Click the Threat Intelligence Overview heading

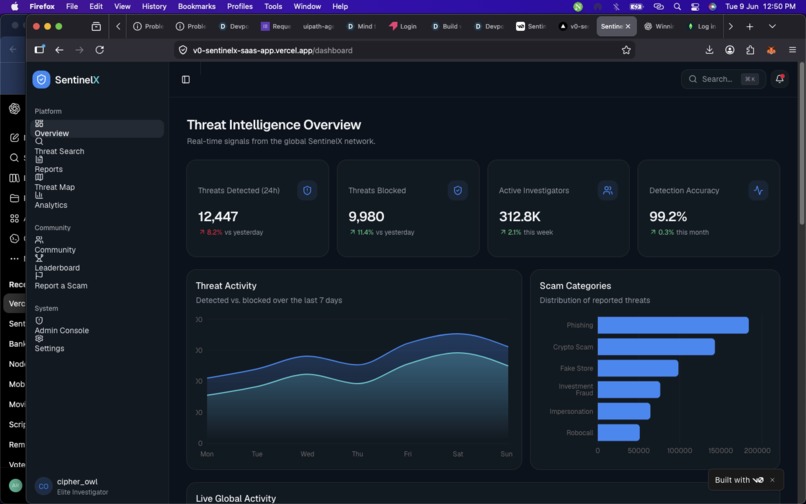click(273, 125)
